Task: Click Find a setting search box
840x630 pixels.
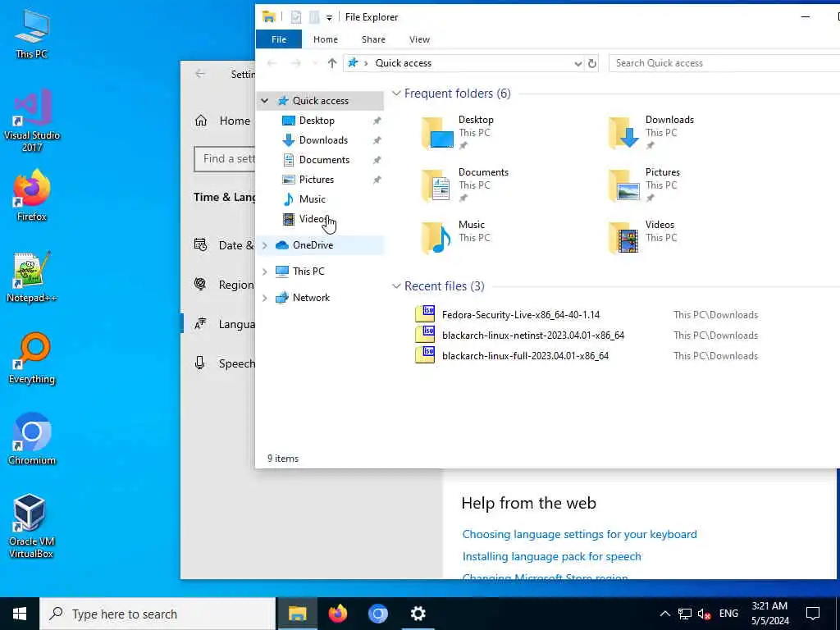Action: pos(225,159)
